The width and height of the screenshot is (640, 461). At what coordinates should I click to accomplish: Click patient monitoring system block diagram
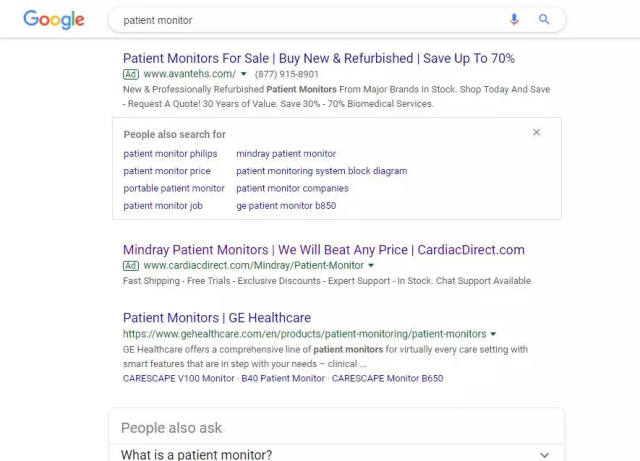pyautogui.click(x=321, y=171)
